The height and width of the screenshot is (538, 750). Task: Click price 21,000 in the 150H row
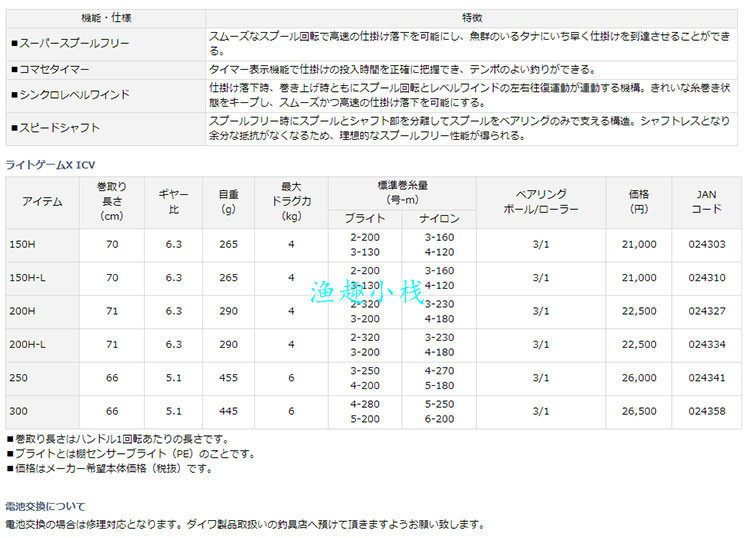(x=639, y=245)
